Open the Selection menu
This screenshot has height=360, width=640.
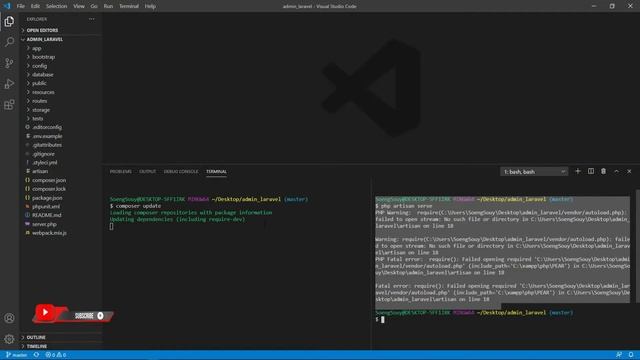click(x=56, y=6)
